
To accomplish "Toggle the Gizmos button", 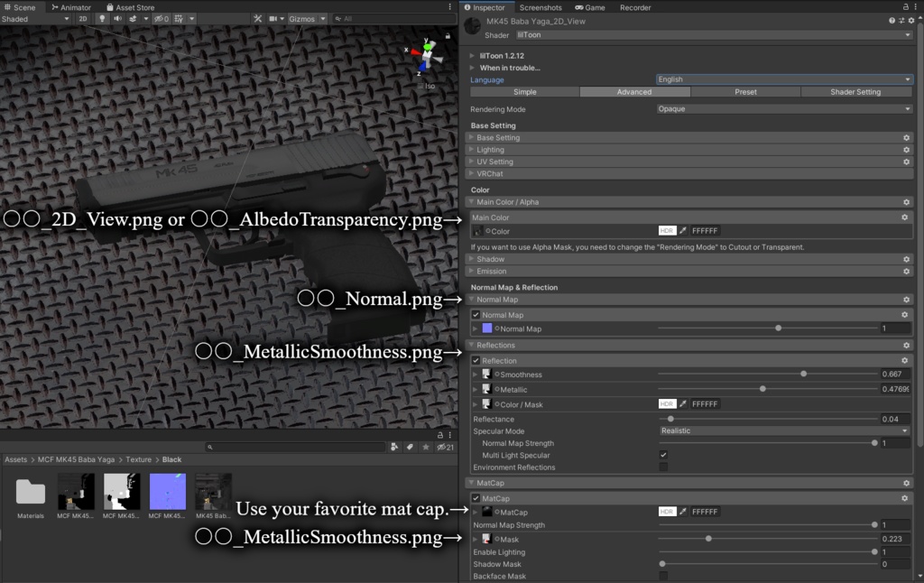I will pos(301,19).
